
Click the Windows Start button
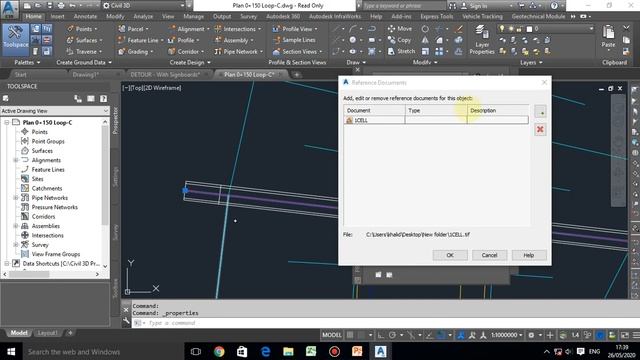pyautogui.click(x=11, y=351)
